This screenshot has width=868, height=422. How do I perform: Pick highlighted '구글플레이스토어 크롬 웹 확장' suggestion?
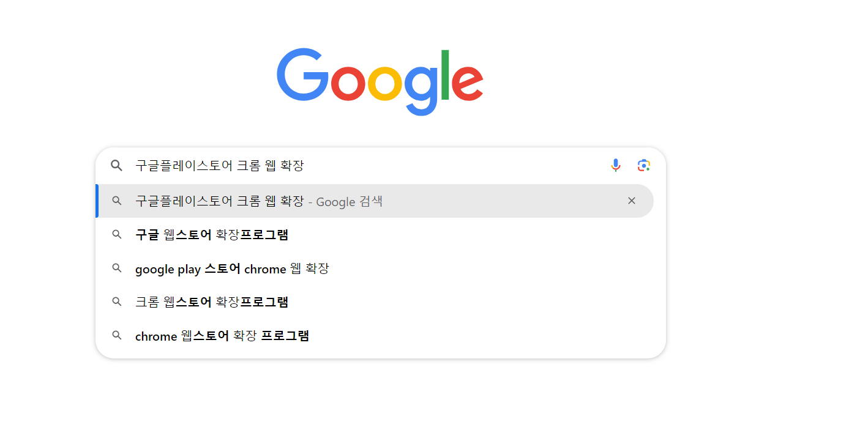(x=375, y=201)
